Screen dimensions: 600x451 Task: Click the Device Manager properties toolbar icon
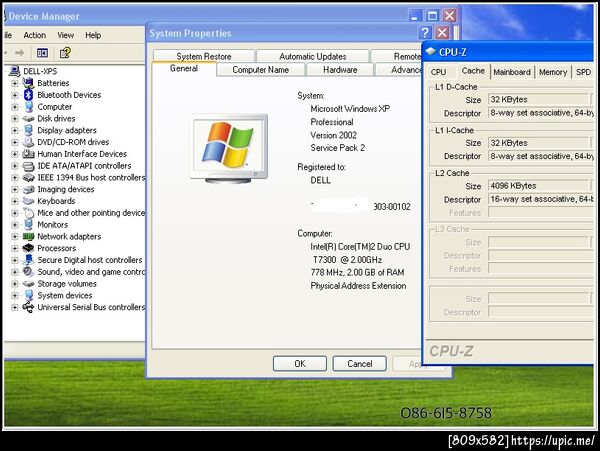pos(42,53)
